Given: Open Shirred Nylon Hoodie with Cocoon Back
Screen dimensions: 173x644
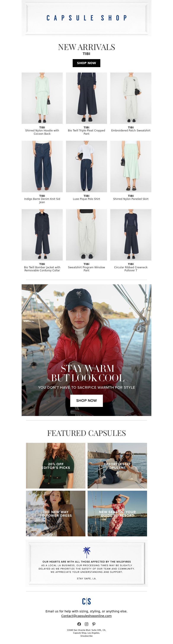Looking at the screenshot, I should pos(42,132).
